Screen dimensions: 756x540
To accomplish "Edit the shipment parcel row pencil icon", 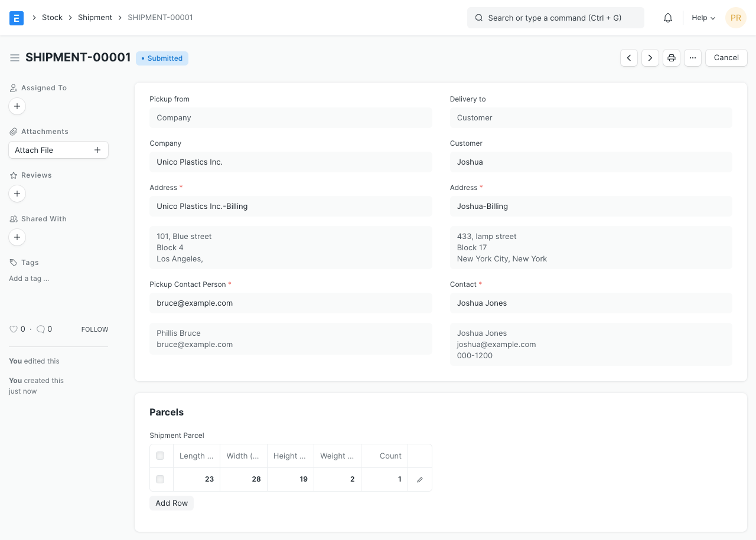I will pyautogui.click(x=420, y=480).
